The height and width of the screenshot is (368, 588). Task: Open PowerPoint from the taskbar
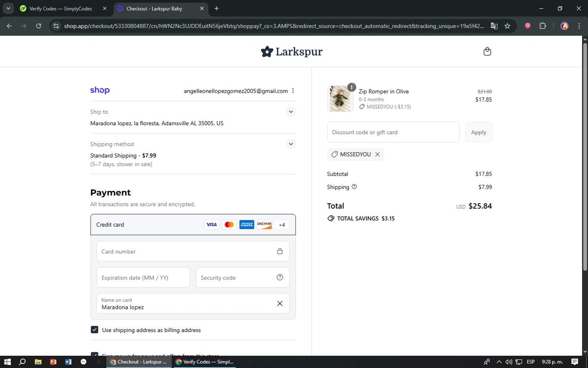[53, 362]
